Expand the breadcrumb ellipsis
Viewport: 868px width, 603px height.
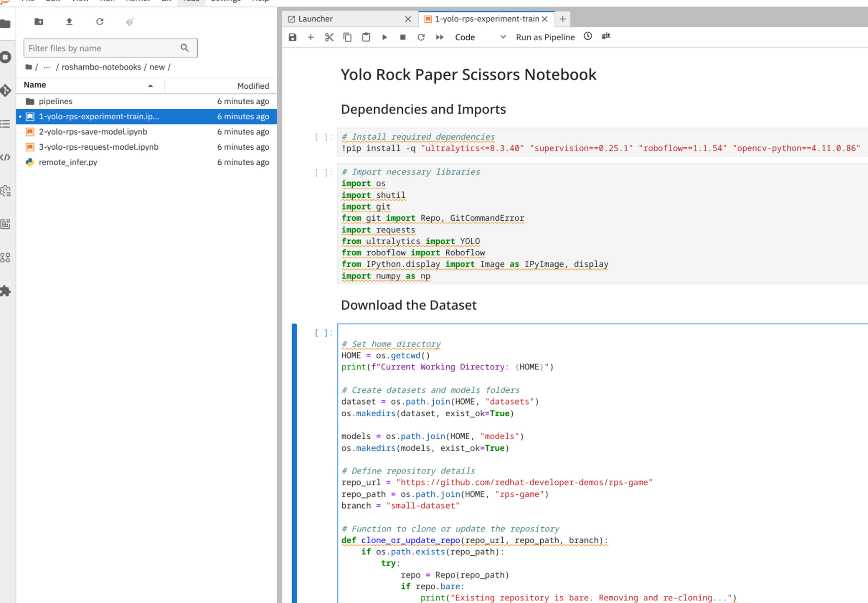click(x=47, y=67)
